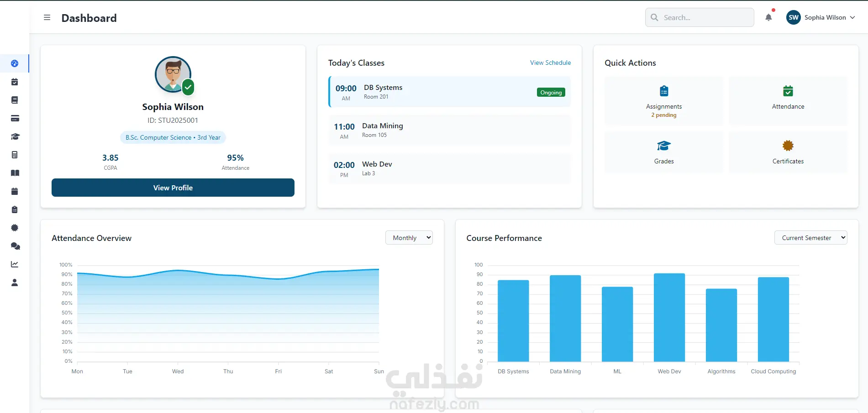Screen dimensions: 868x413
Task: Open the Certificates quick action
Action: (788, 152)
